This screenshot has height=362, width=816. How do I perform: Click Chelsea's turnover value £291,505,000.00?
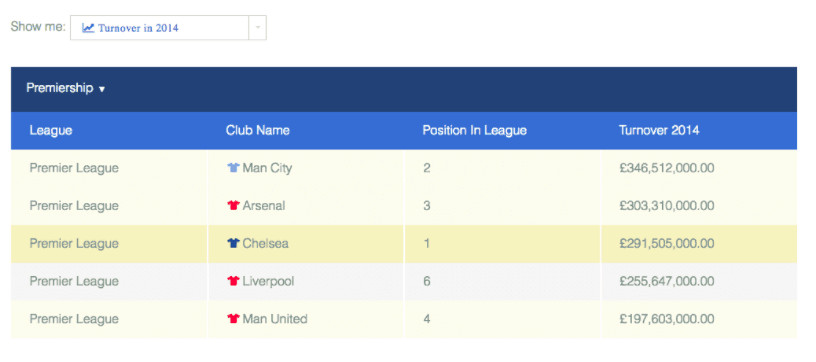point(667,243)
